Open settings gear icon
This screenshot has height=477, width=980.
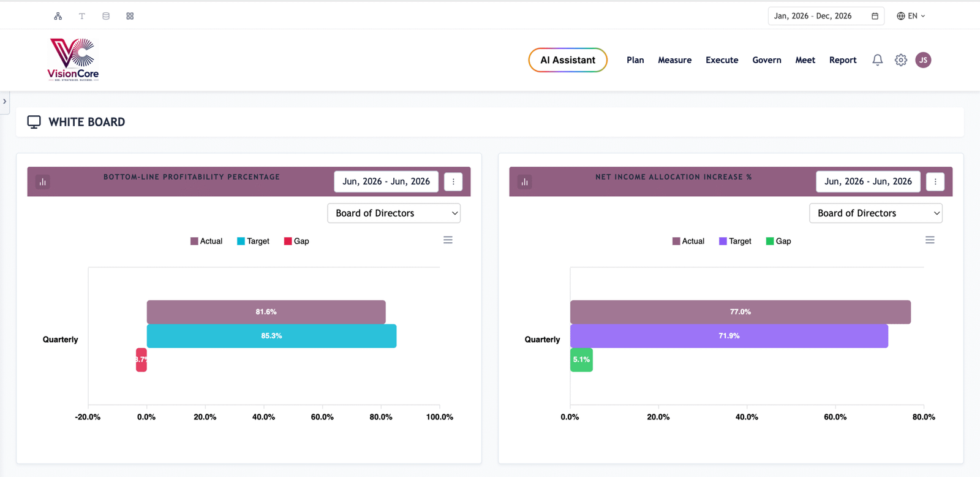coord(901,60)
